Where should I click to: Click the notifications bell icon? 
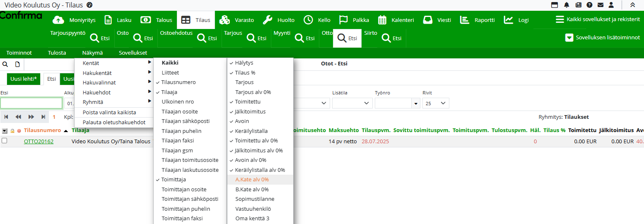(566, 5)
